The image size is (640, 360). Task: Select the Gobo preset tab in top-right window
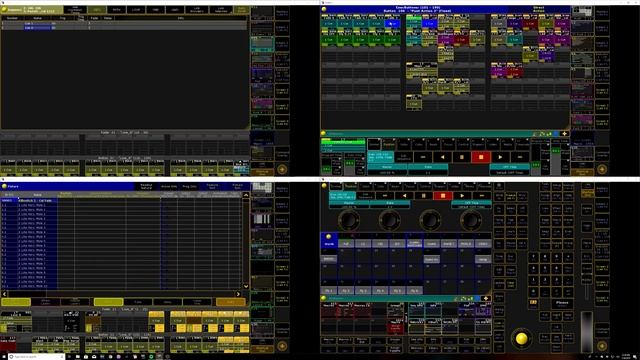[x=404, y=144]
